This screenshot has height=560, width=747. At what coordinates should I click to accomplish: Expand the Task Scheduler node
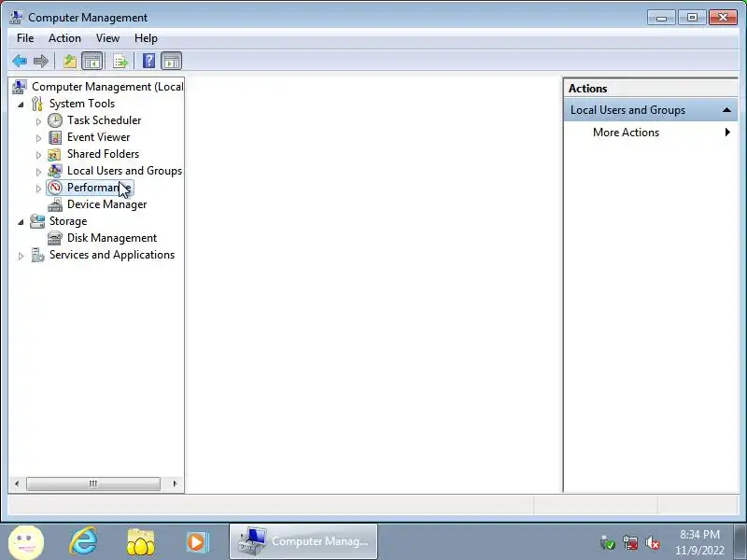pos(38,121)
